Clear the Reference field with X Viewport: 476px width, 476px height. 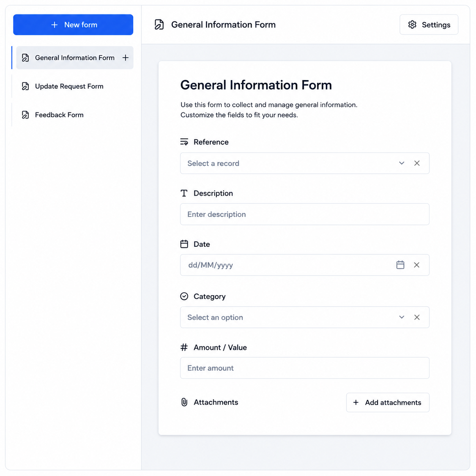417,163
